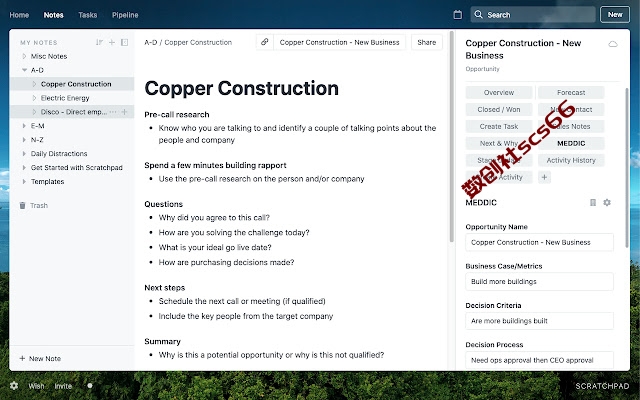Click the note editor vertical scrollbar
640x400 pixels.
tap(451, 136)
